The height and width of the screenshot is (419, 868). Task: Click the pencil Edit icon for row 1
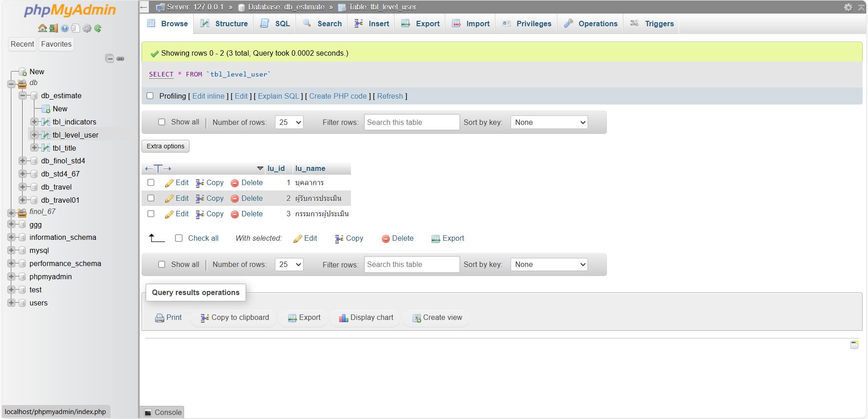pos(169,183)
